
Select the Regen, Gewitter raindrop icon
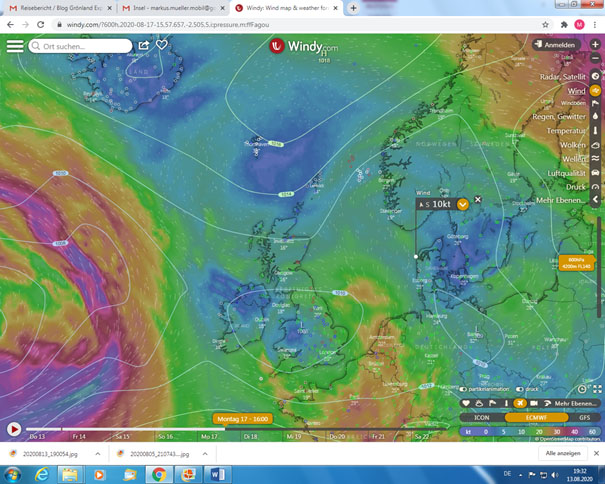tap(595, 117)
